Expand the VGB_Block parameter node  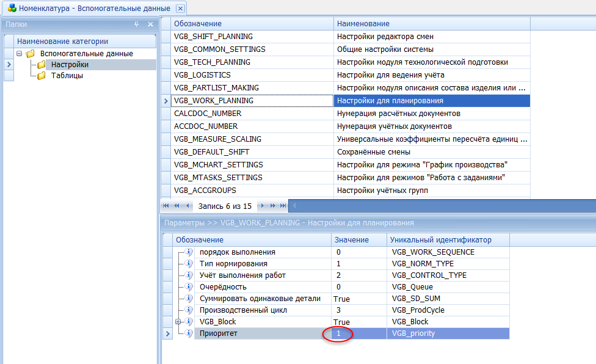(x=178, y=322)
